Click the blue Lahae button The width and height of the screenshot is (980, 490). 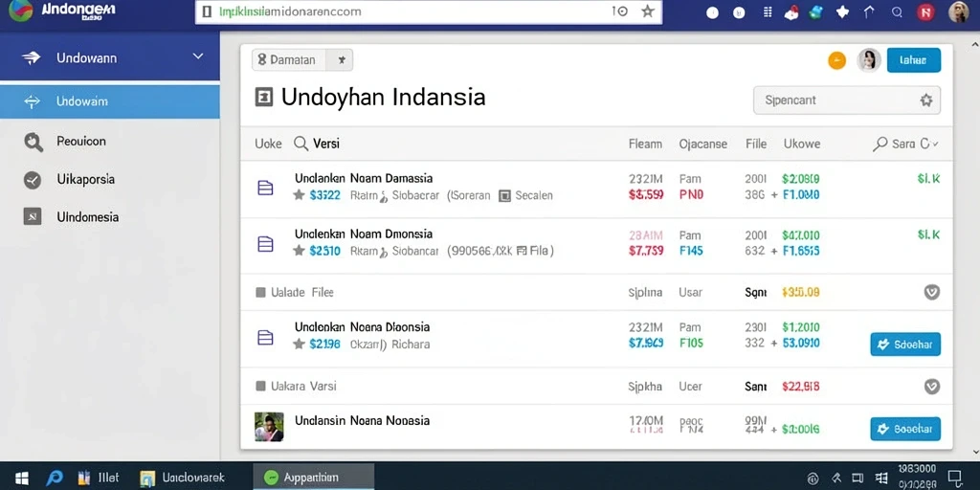[914, 60]
